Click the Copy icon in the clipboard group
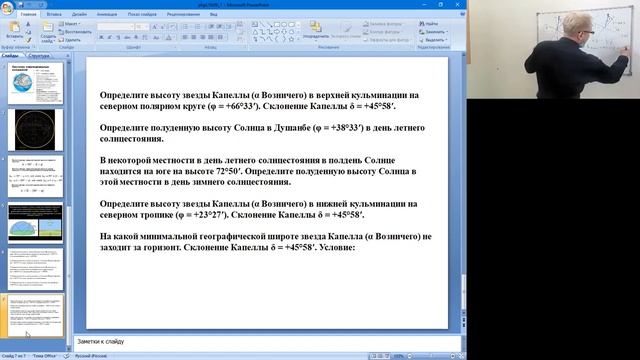Image resolution: width=640 pixels, height=360 pixels. (28, 32)
